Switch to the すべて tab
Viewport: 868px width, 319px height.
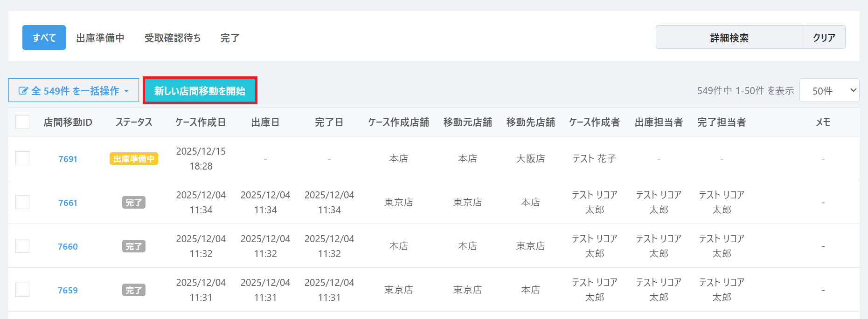click(44, 38)
